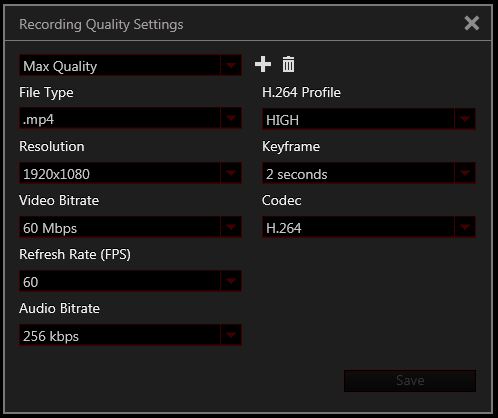Viewport: 498px width, 418px height.
Task: Delete the current preset using trash icon
Action: [x=288, y=64]
